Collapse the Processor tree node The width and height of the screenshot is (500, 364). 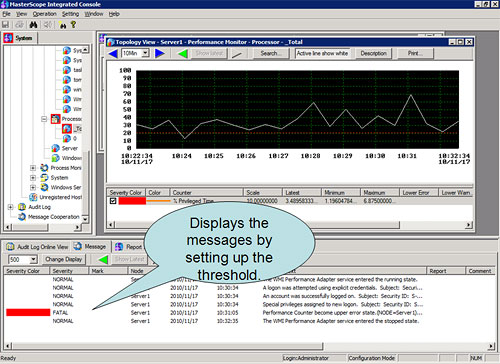(x=44, y=119)
